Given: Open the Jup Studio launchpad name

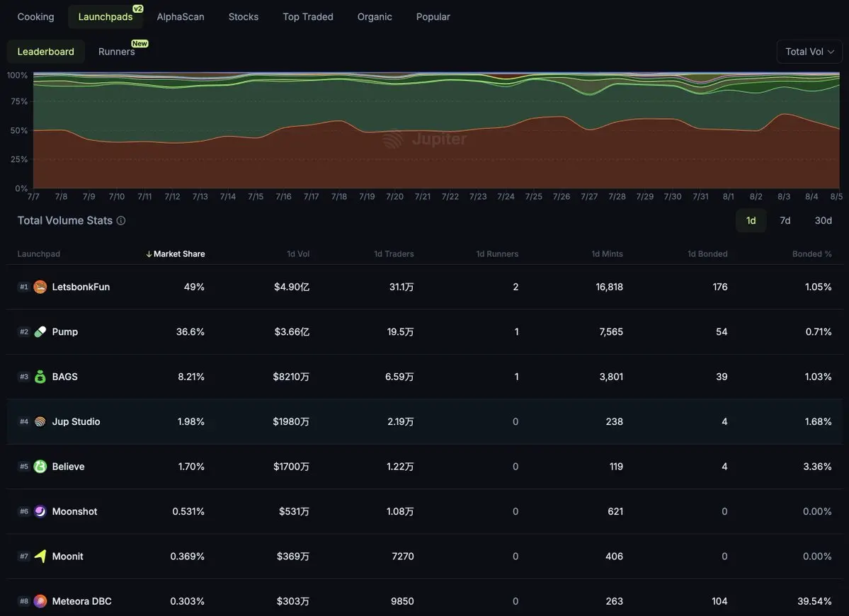Looking at the screenshot, I should click(x=76, y=422).
